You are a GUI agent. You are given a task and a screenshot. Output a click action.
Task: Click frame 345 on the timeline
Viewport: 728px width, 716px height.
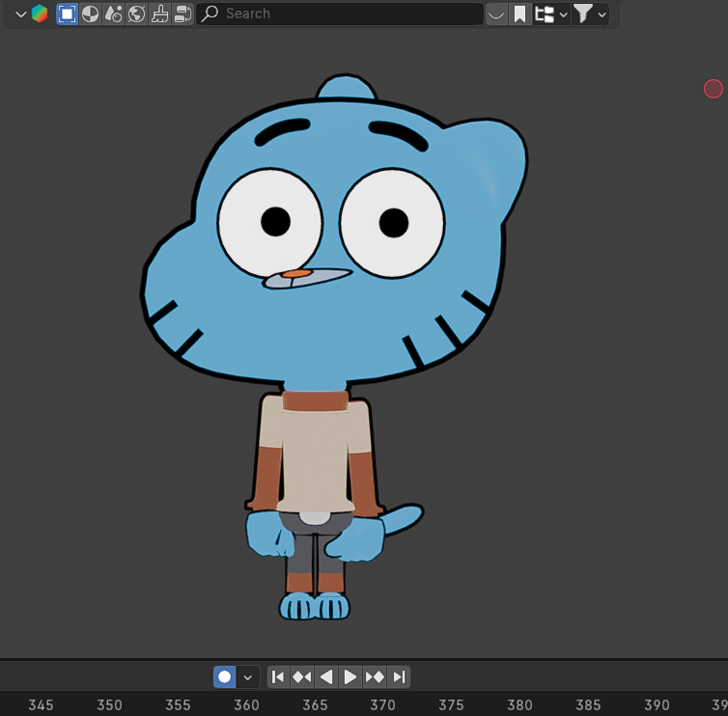tap(41, 704)
